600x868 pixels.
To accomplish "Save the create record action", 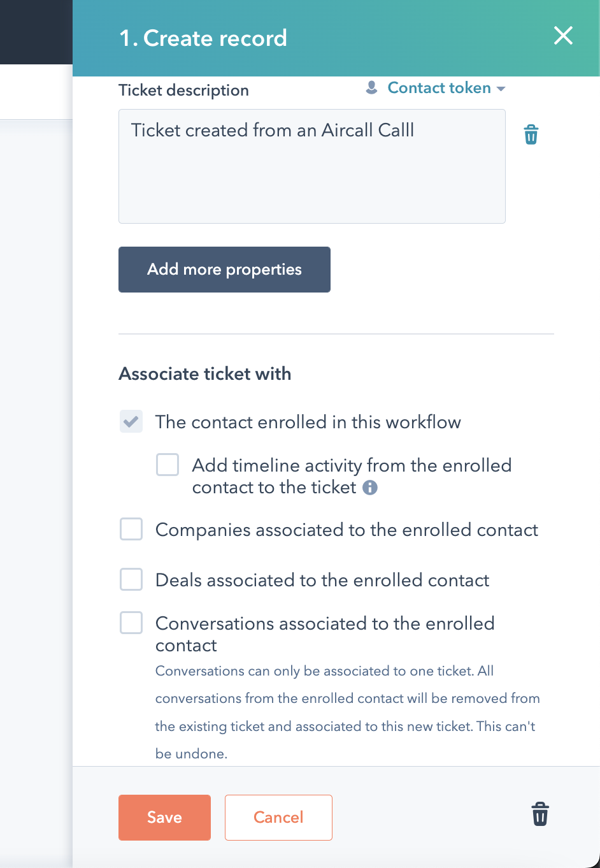I will [164, 818].
